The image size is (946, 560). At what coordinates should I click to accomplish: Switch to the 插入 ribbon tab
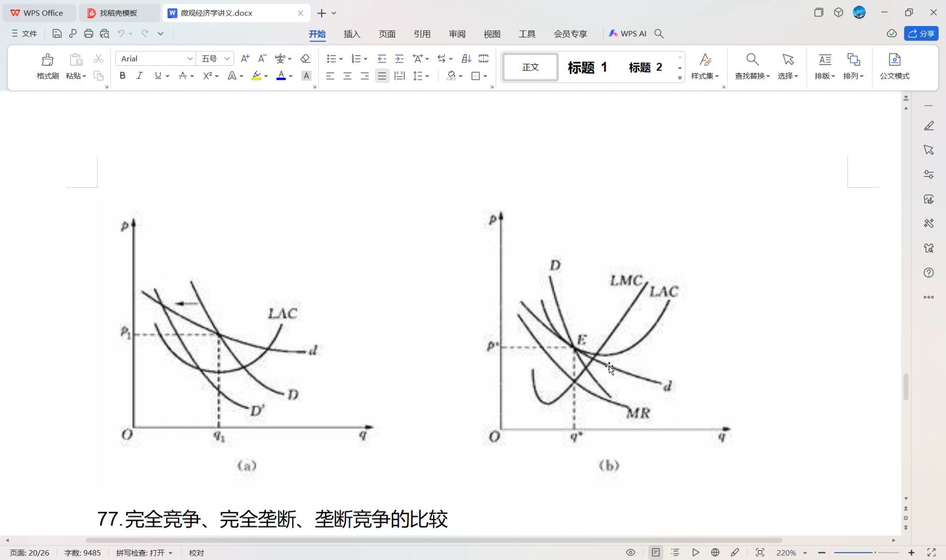pyautogui.click(x=352, y=34)
